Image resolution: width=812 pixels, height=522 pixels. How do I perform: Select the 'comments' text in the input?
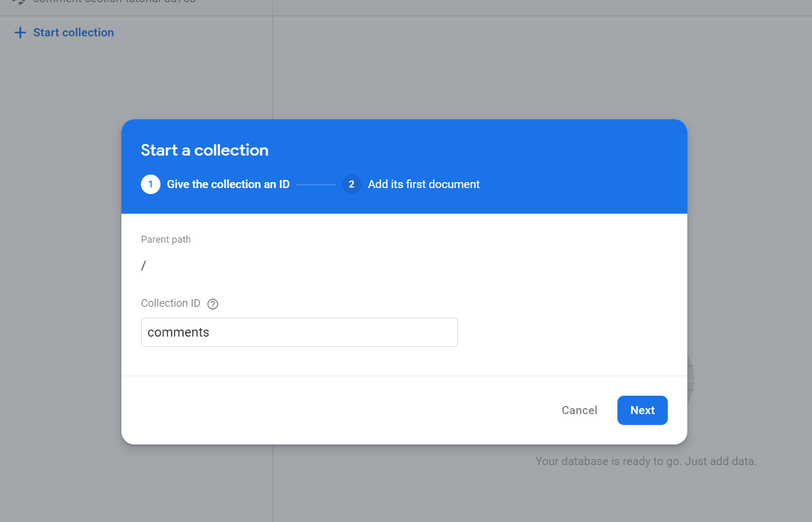click(x=178, y=332)
